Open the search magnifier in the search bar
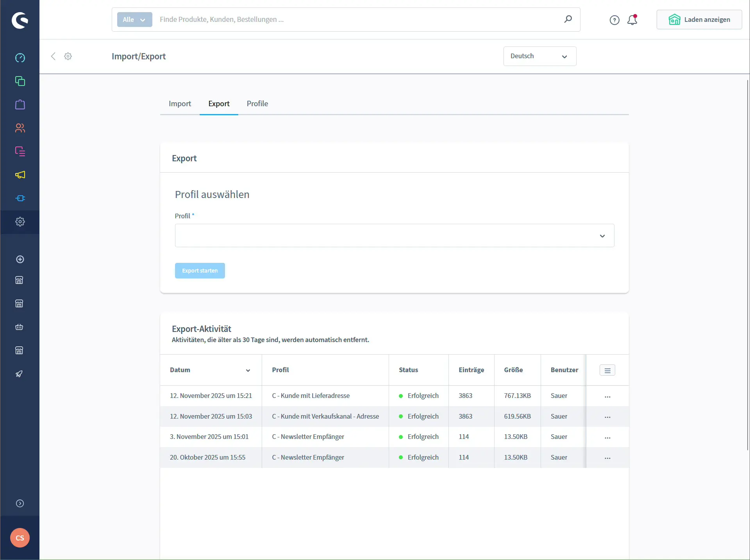Viewport: 750px width, 560px height. (568, 19)
